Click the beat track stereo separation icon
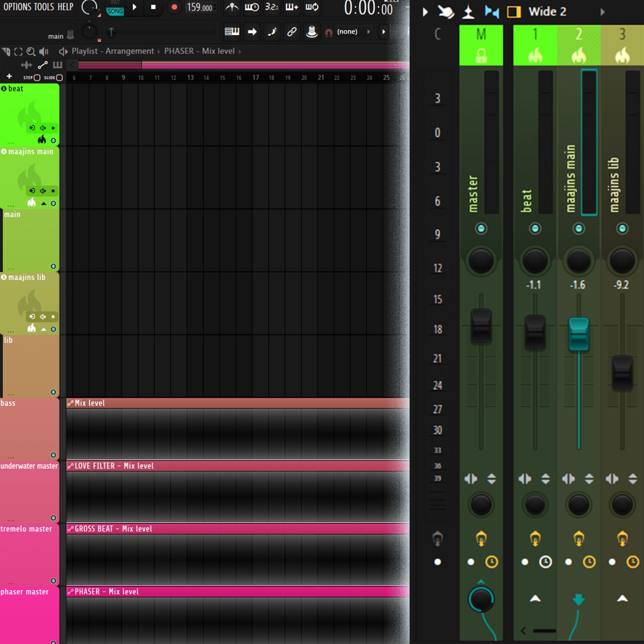The height and width of the screenshot is (644, 644). [525, 479]
